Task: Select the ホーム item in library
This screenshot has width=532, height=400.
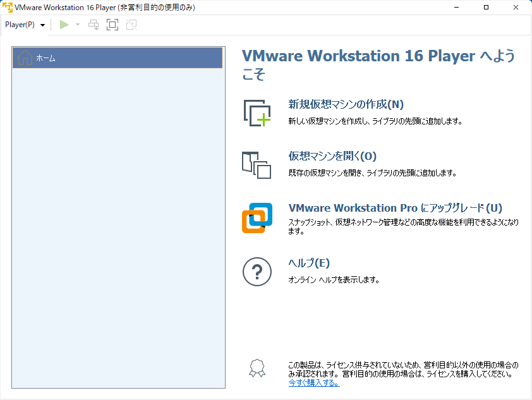Action: tap(118, 58)
